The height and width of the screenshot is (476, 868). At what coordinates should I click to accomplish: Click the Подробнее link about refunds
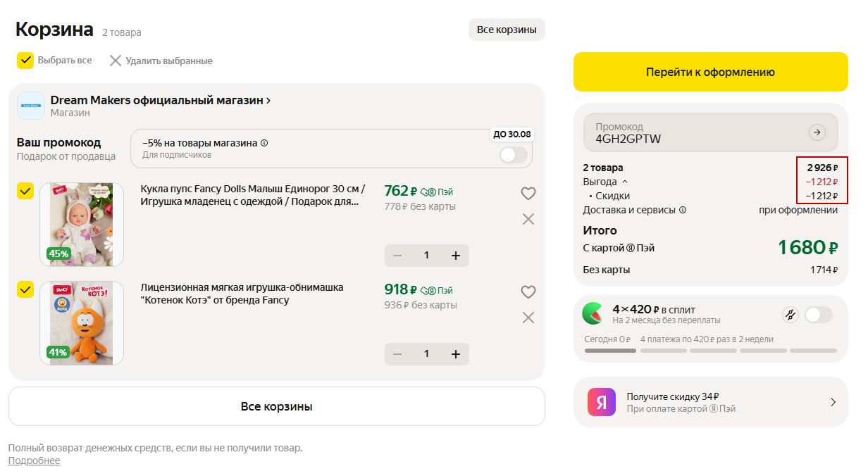pos(34,461)
